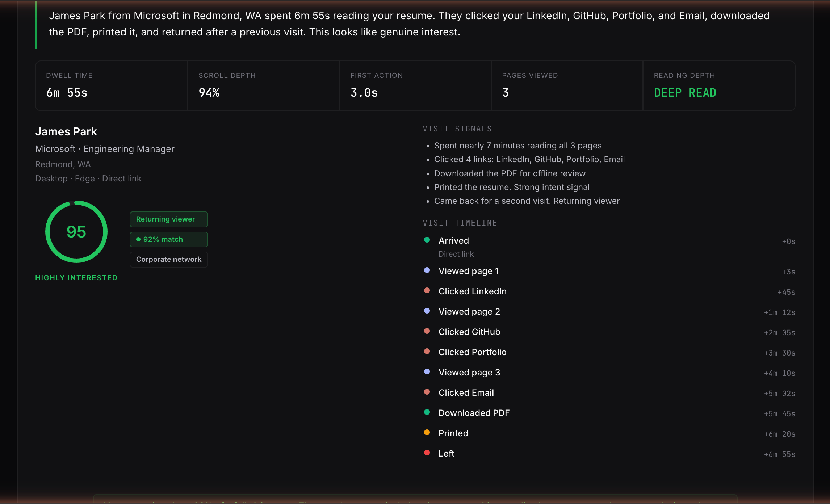The width and height of the screenshot is (830, 504).
Task: Click the Returning viewer badge
Action: coord(169,219)
